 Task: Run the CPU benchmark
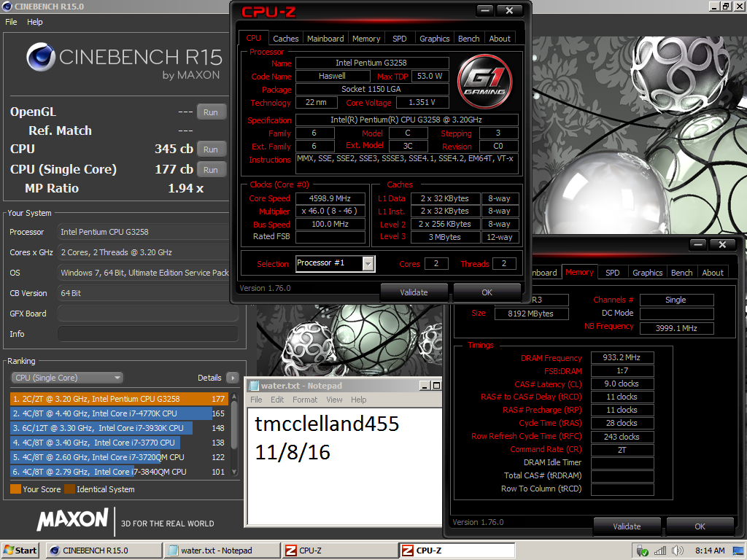(x=211, y=149)
